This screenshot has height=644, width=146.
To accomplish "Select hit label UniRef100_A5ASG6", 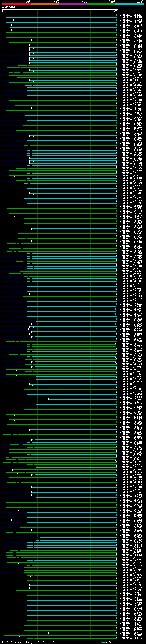I will (131, 156).
